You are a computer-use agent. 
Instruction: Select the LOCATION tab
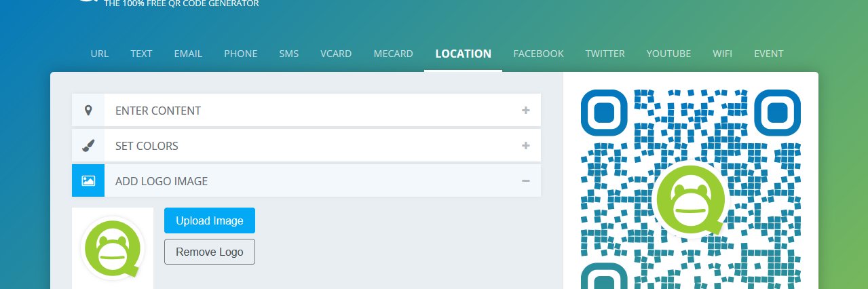click(x=464, y=54)
